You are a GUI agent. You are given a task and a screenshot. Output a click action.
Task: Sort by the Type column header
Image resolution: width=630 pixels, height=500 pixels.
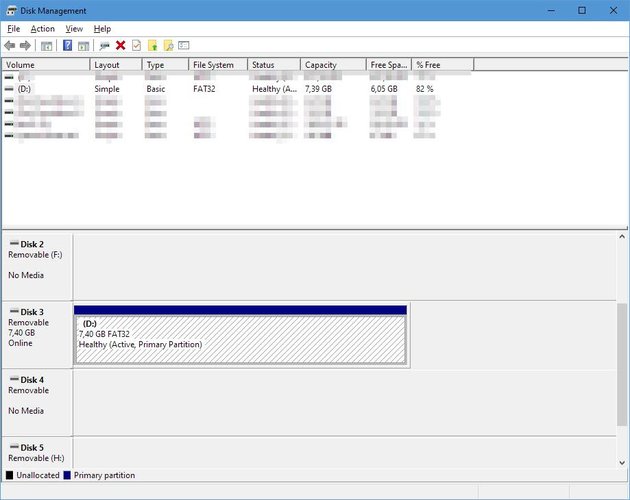(166, 65)
